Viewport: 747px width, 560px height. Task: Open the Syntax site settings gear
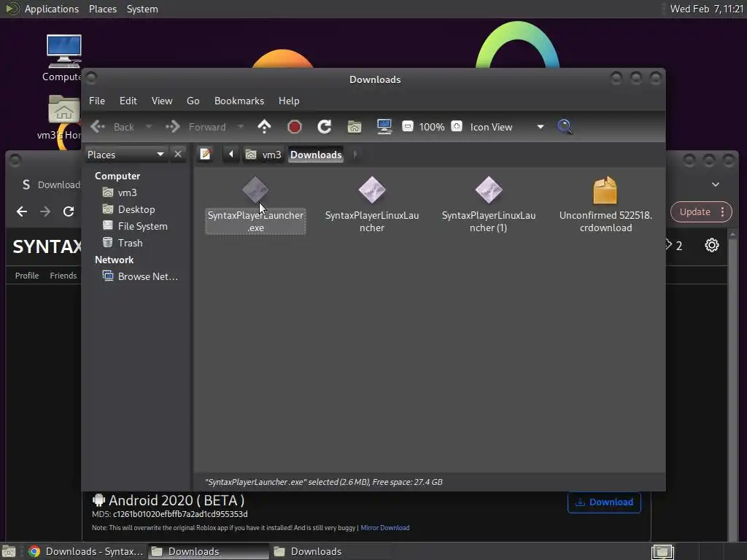712,245
